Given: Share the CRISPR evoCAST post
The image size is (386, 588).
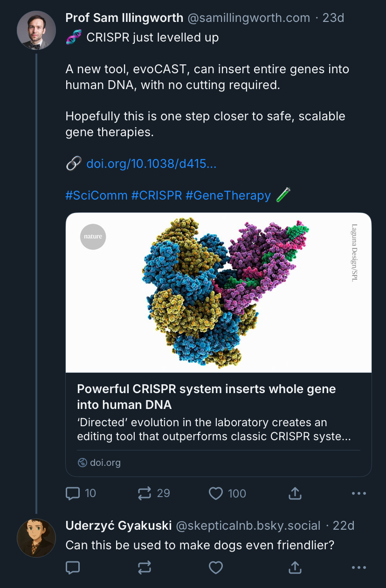Looking at the screenshot, I should [x=295, y=493].
